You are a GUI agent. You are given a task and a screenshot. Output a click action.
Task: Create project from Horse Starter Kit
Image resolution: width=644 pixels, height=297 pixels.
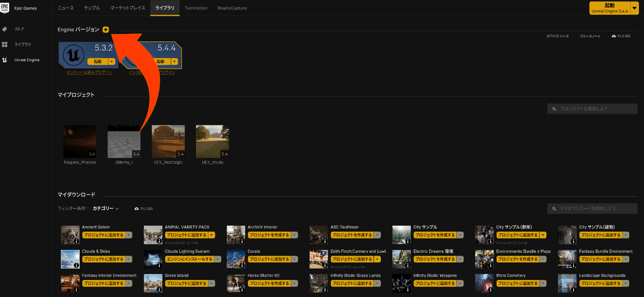pyautogui.click(x=269, y=284)
